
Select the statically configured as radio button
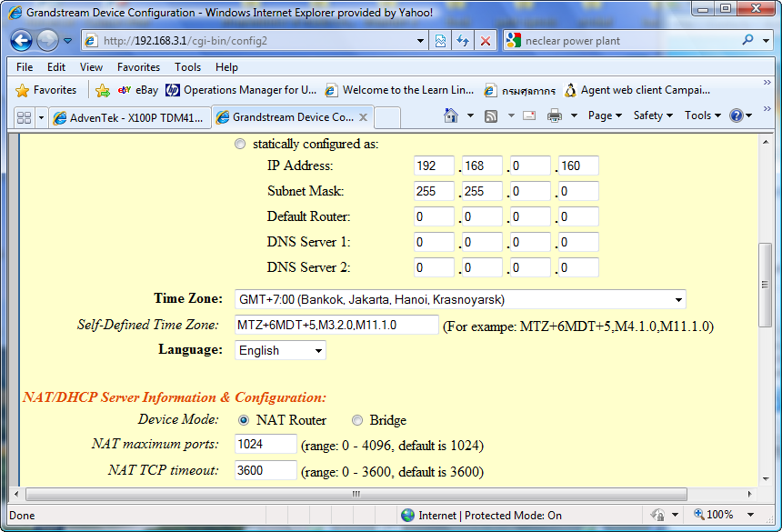(x=240, y=144)
